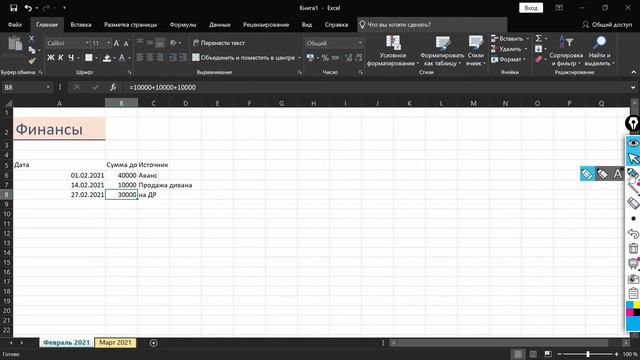This screenshot has height=360, width=640.
Task: Apply fill color bucket icon
Action: [107, 58]
